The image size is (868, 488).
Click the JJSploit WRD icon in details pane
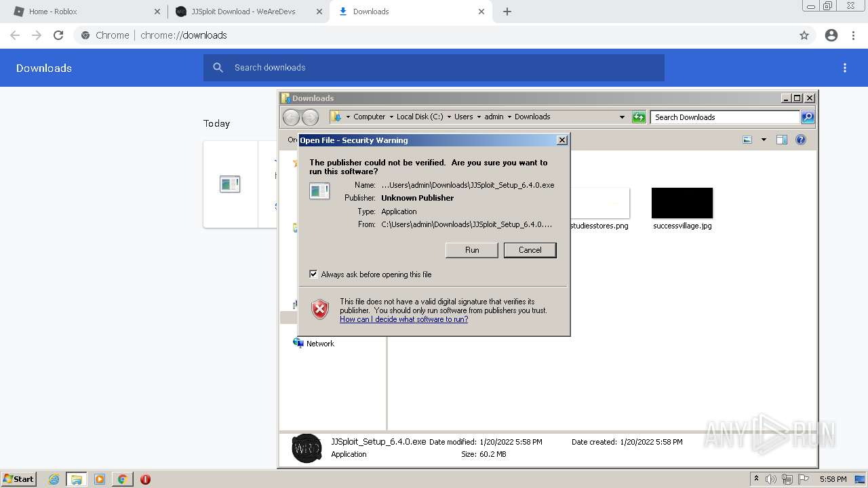pos(307,448)
